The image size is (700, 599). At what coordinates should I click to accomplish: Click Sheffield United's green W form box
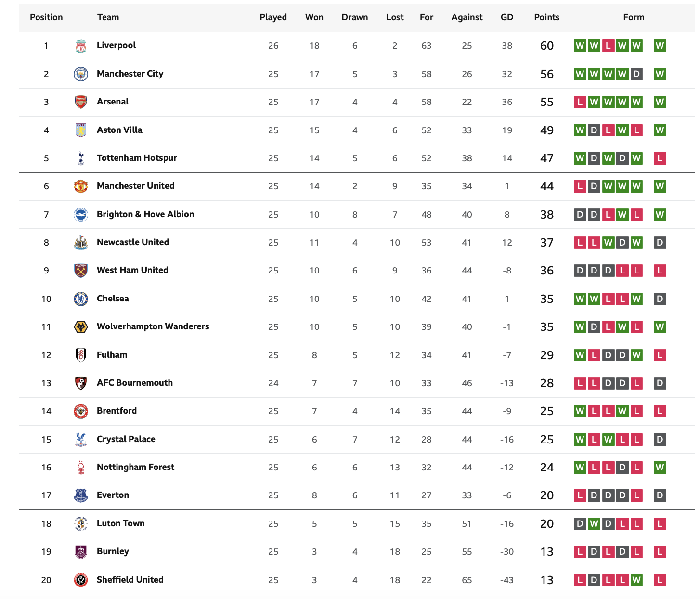(x=636, y=580)
